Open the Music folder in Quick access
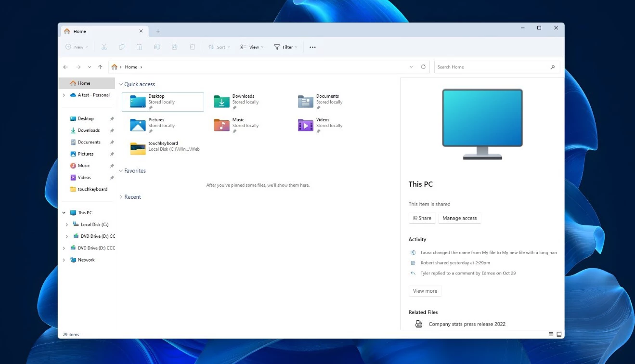This screenshot has width=635, height=364. coord(238,125)
